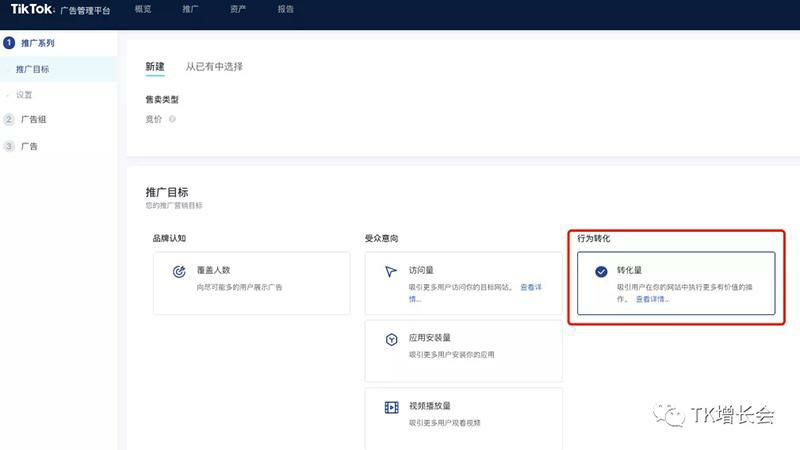Open the 资产 menu in top navigation
800x450 pixels.
coord(238,10)
